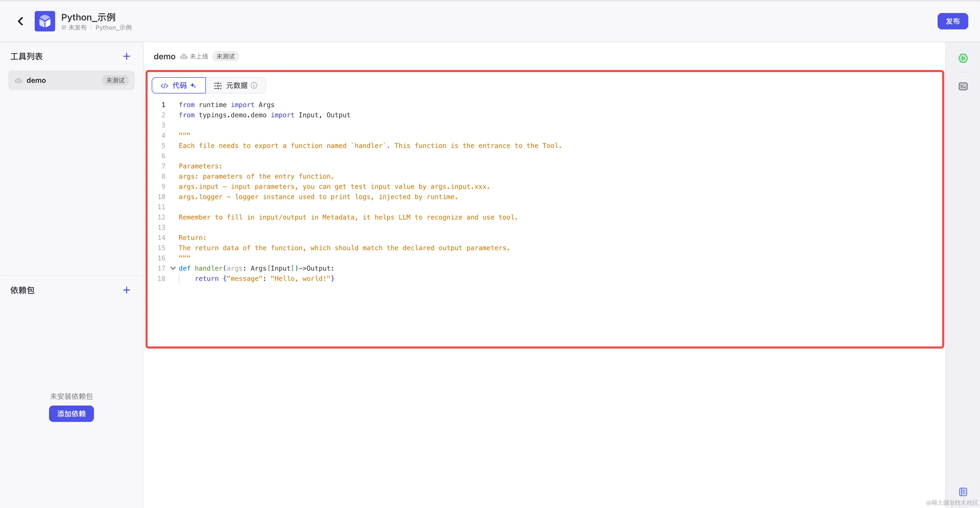Click the 'Return:' comment line
Image resolution: width=980 pixels, height=508 pixels.
[x=192, y=238]
